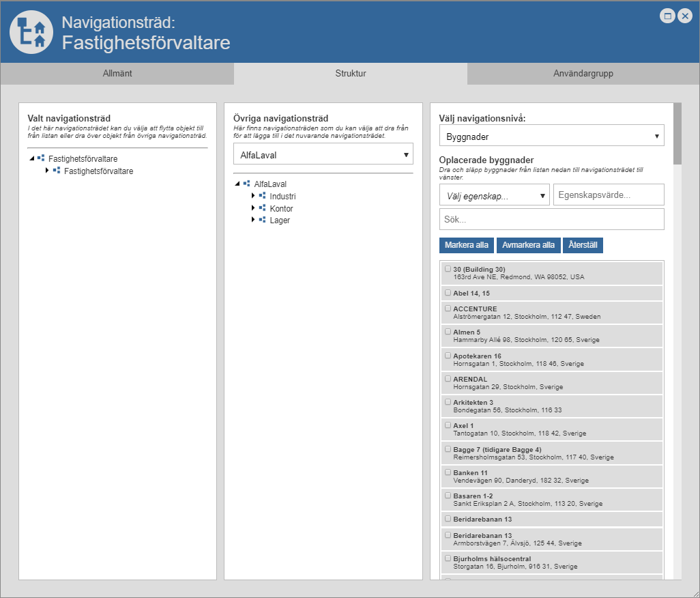Expand the Industri tree node
This screenshot has width=700, height=598.
pos(253,196)
